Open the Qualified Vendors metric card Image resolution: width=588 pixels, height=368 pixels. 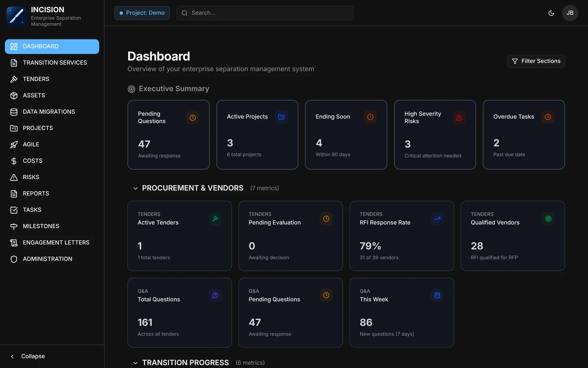pyautogui.click(x=513, y=236)
